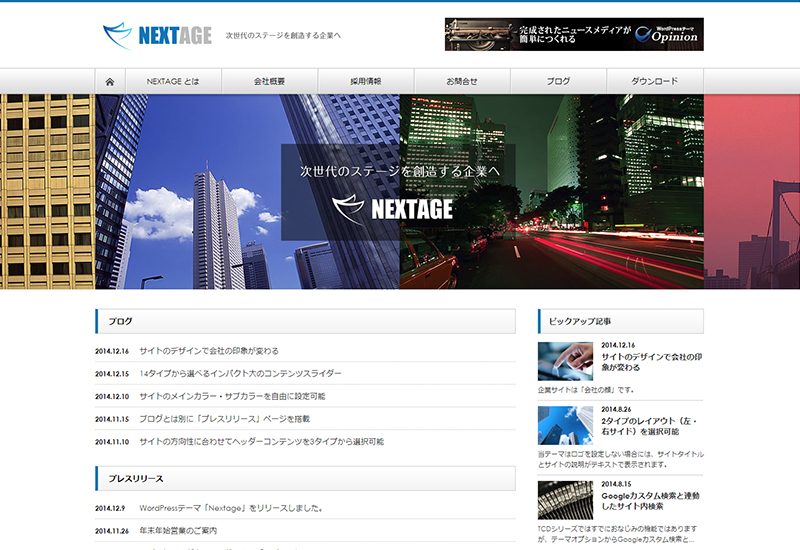This screenshot has width=800, height=550.
Task: Click the date '2014.11.10' in blog list
Action: click(112, 442)
